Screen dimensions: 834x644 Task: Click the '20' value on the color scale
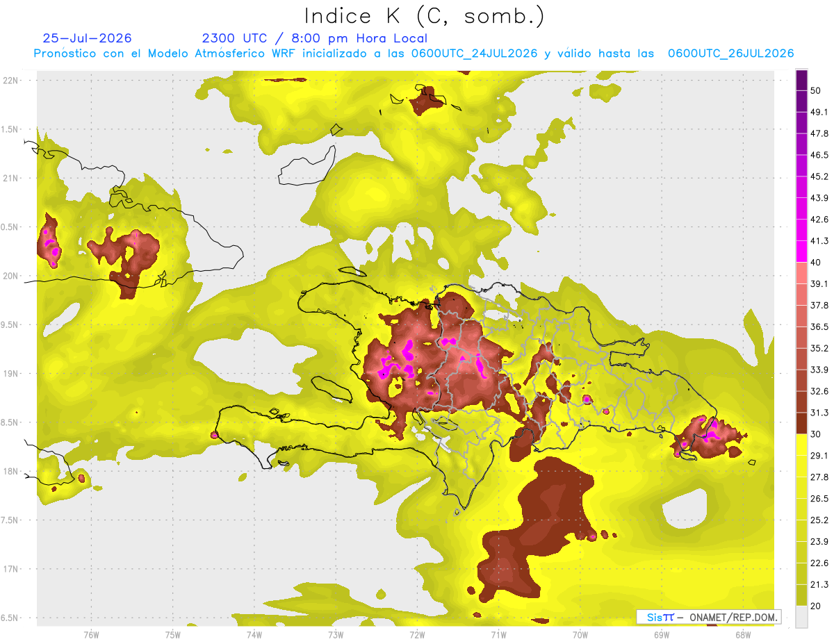(816, 606)
